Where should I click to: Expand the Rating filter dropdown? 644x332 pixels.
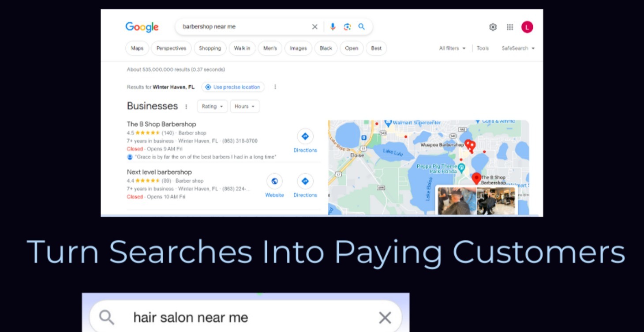click(212, 106)
